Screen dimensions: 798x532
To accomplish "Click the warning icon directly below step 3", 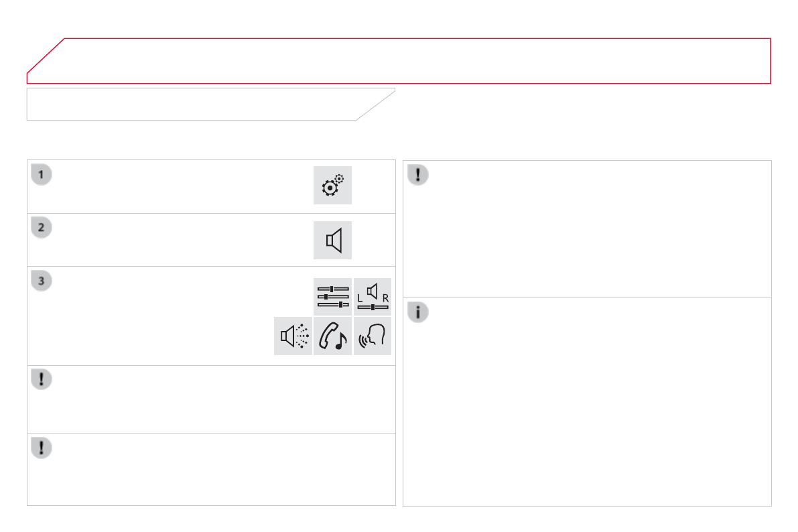I will (x=42, y=380).
